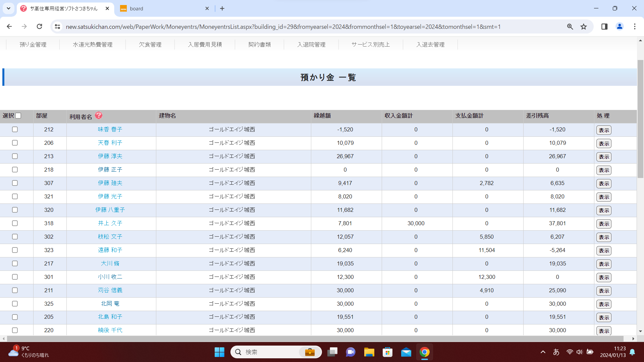Screen dimensions: 644x362
Task: Open the 入退院管理 menu
Action: 311,45
